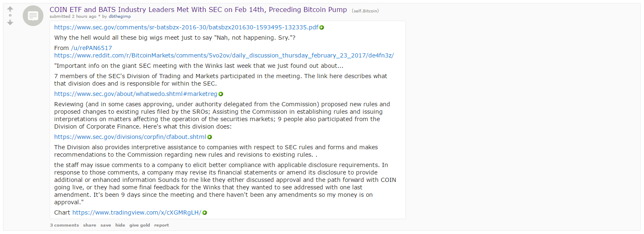Open the 3 comments link
The height and width of the screenshot is (234, 644).
click(x=64, y=225)
